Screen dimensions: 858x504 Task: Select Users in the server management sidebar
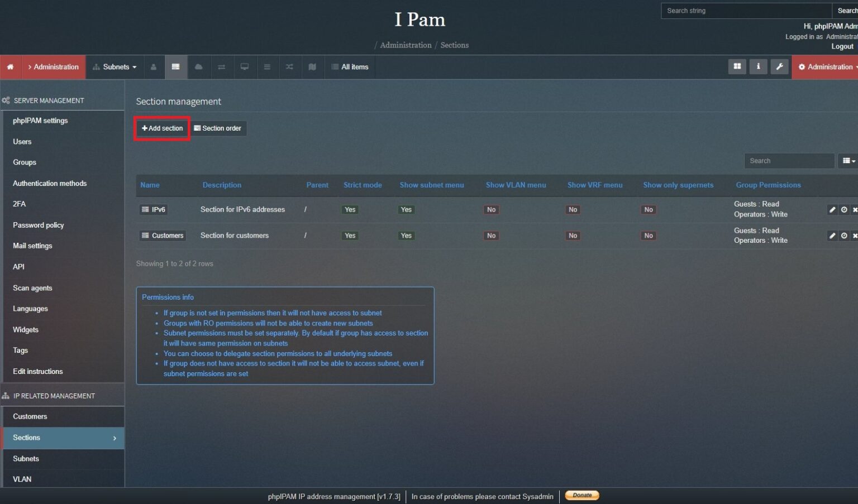pyautogui.click(x=22, y=142)
